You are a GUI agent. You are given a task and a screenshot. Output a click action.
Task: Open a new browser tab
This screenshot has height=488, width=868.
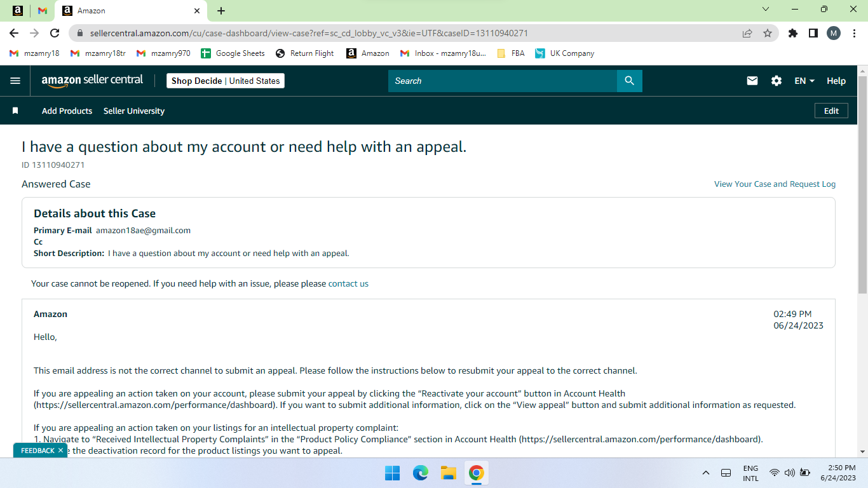[221, 11]
